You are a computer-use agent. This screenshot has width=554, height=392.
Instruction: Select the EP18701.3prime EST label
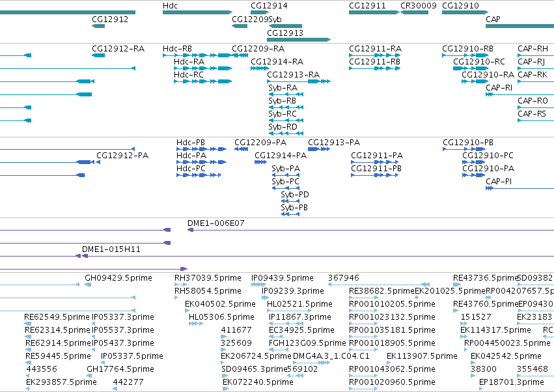pos(512,383)
